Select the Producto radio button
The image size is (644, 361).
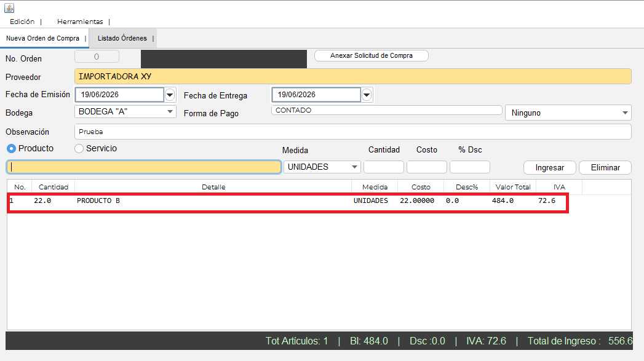coord(11,149)
